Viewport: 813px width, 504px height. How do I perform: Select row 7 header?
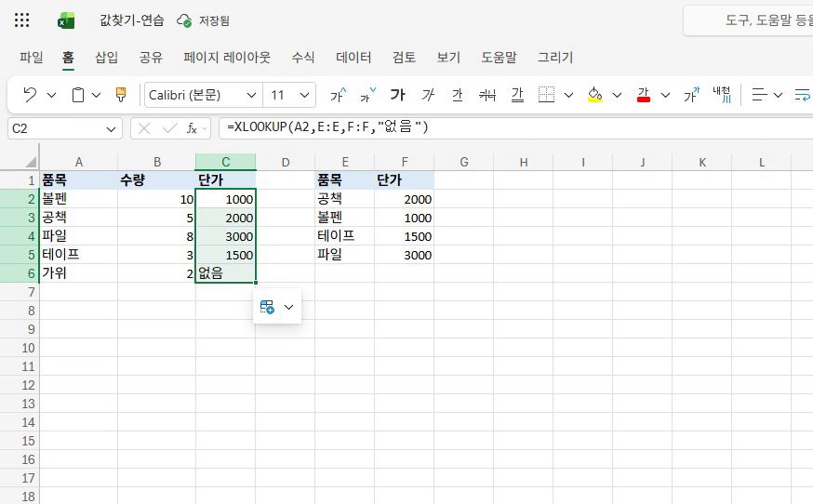pos(20,292)
